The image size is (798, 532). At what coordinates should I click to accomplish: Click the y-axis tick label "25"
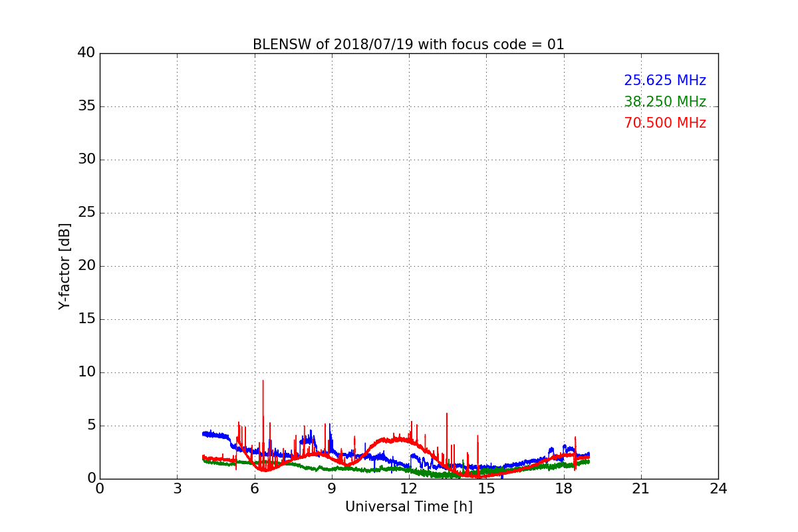pyautogui.click(x=86, y=213)
